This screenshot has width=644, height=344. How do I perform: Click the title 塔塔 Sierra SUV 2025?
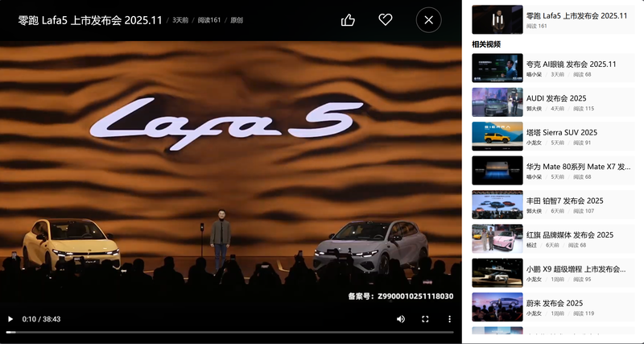[x=561, y=132]
